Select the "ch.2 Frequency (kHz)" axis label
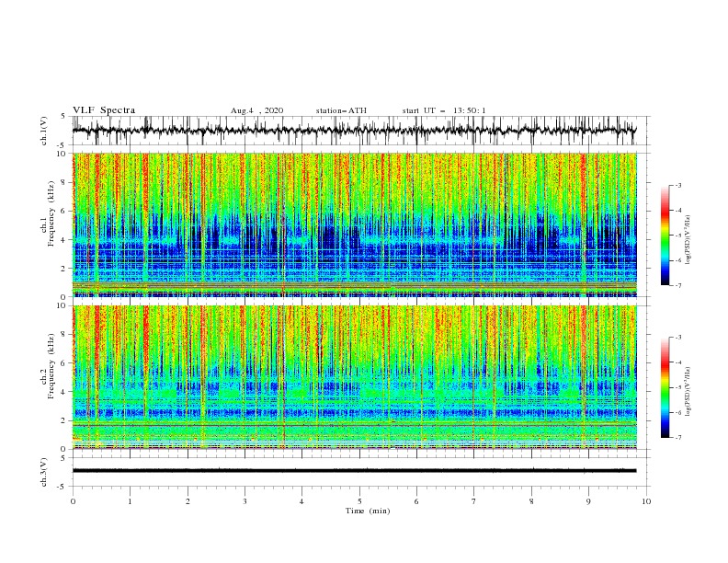 tap(48, 366)
